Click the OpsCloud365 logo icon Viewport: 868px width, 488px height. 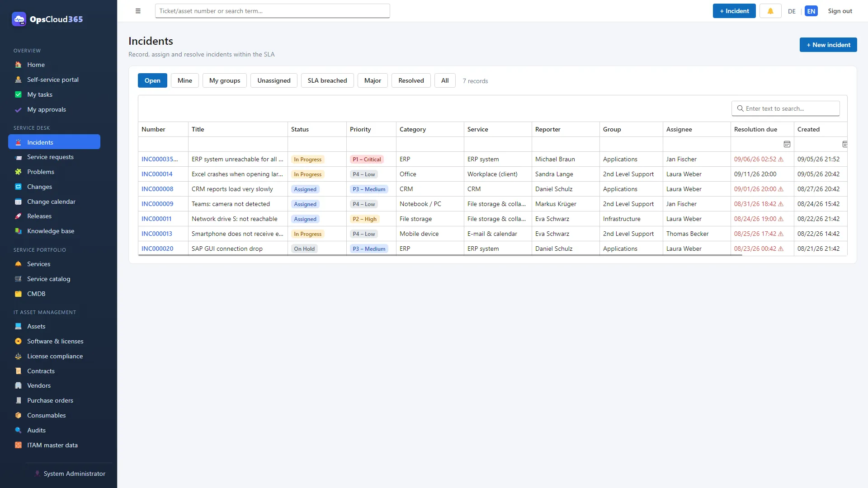coord(19,19)
